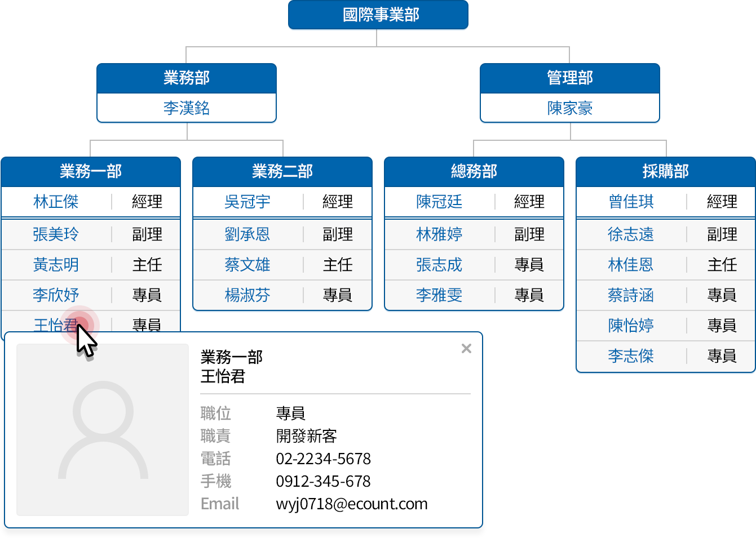Click the profile photo placeholder
The height and width of the screenshot is (538, 756).
[103, 430]
